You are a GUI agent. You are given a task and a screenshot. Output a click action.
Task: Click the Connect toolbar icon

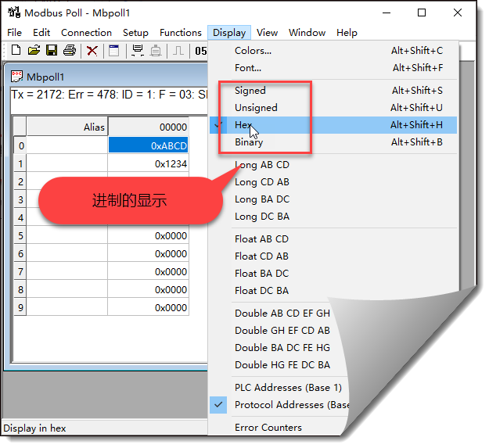138,51
